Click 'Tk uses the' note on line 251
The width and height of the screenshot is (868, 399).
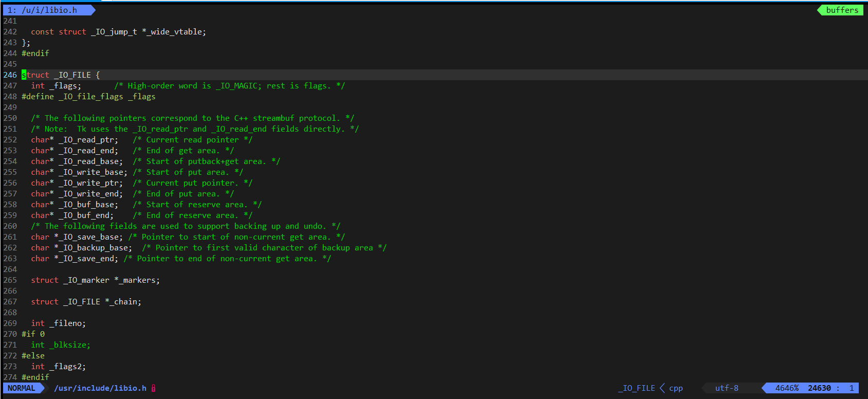(x=102, y=129)
